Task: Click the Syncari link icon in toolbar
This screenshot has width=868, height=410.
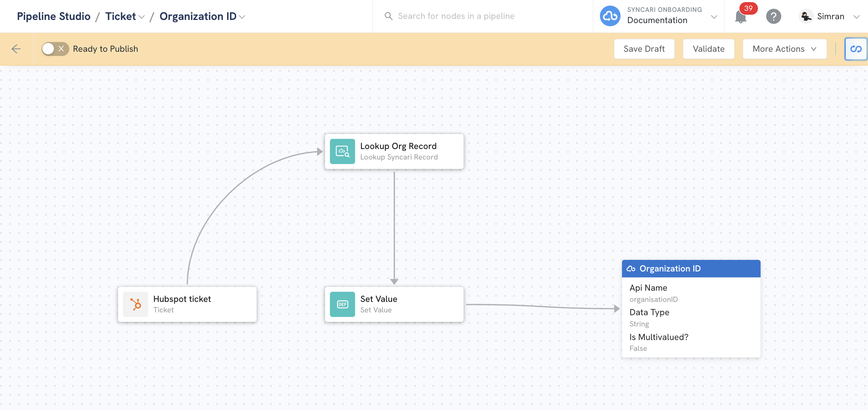Action: click(x=856, y=49)
